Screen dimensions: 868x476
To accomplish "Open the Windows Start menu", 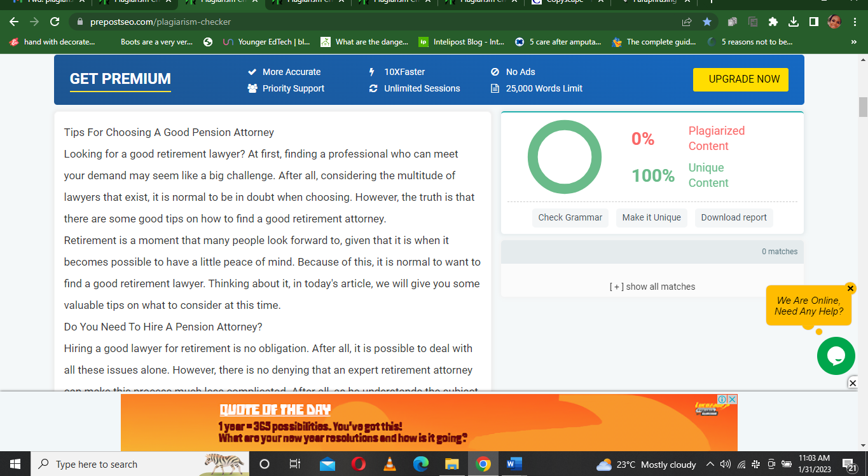I will pyautogui.click(x=15, y=464).
